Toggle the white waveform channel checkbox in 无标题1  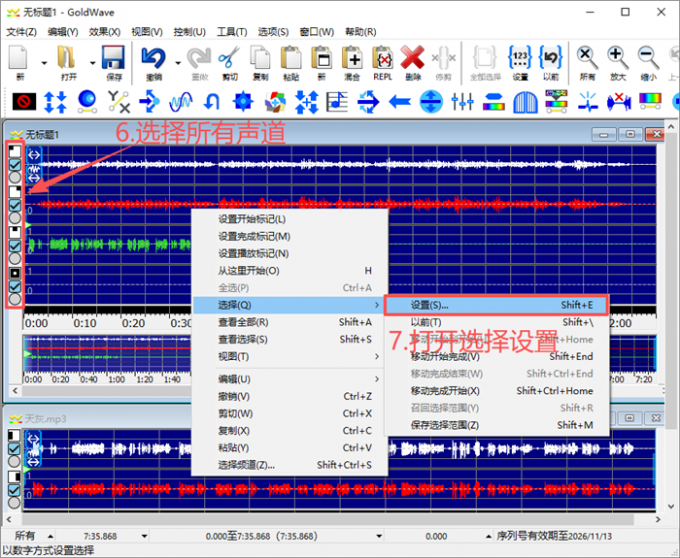15,165
